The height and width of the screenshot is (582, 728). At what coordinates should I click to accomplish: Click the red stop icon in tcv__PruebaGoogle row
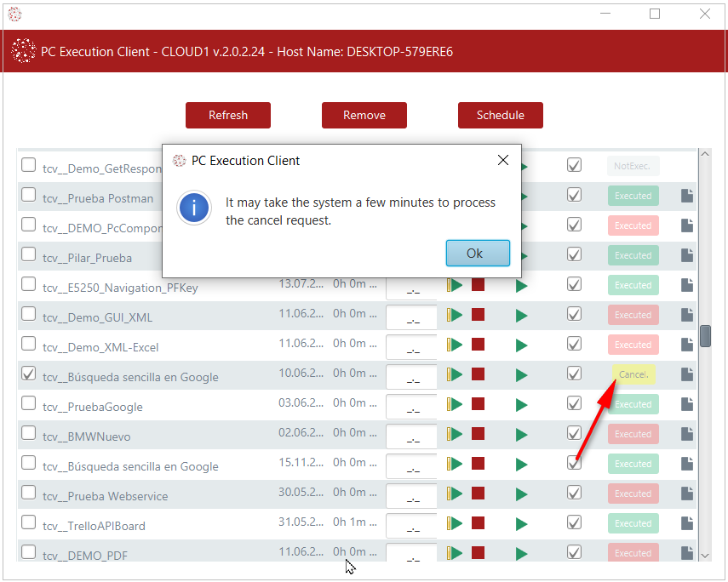pyautogui.click(x=478, y=404)
